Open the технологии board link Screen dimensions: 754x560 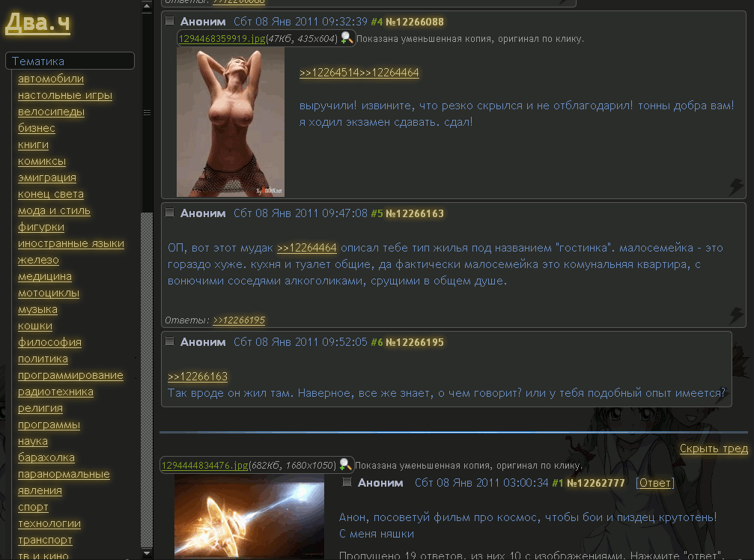(49, 523)
